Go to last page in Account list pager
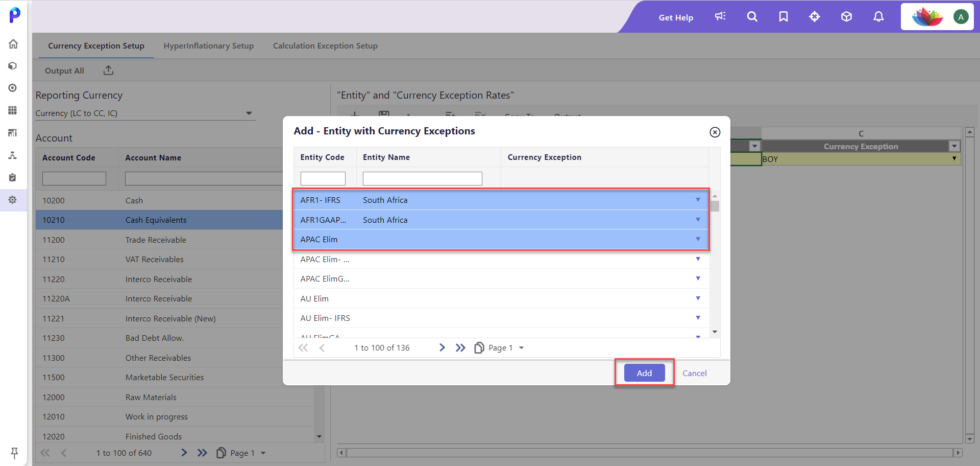The width and height of the screenshot is (980, 466). [203, 453]
